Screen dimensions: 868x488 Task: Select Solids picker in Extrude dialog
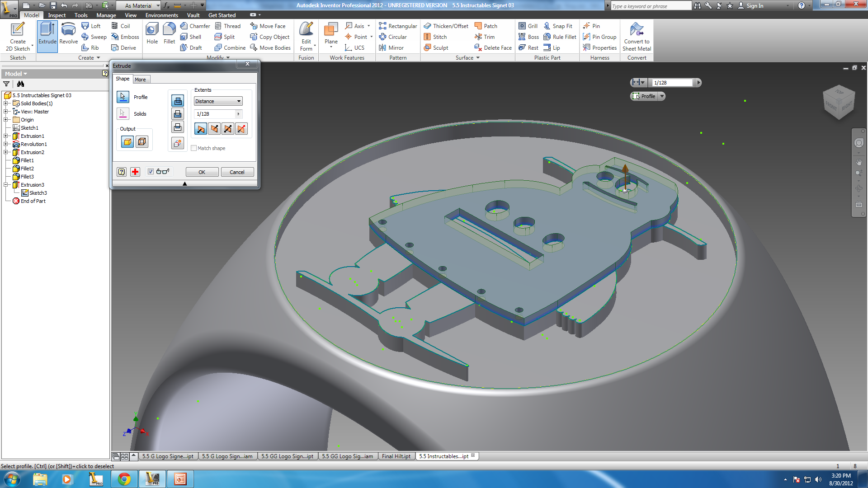(123, 113)
